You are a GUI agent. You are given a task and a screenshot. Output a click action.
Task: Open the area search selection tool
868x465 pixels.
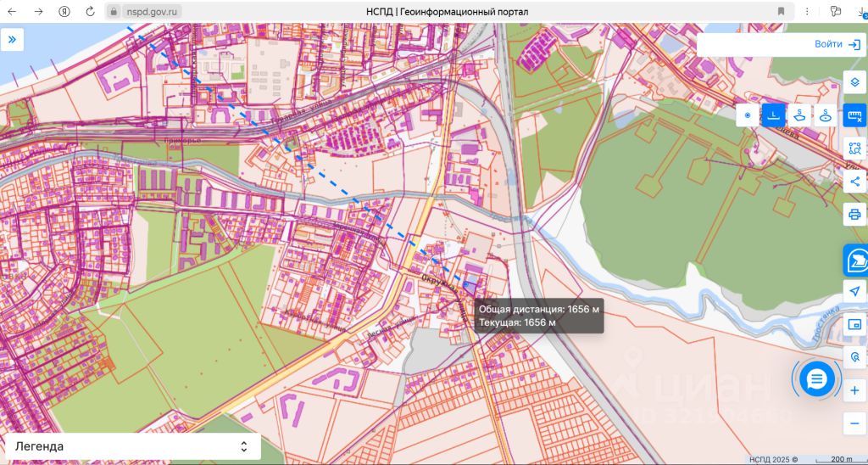point(854,148)
